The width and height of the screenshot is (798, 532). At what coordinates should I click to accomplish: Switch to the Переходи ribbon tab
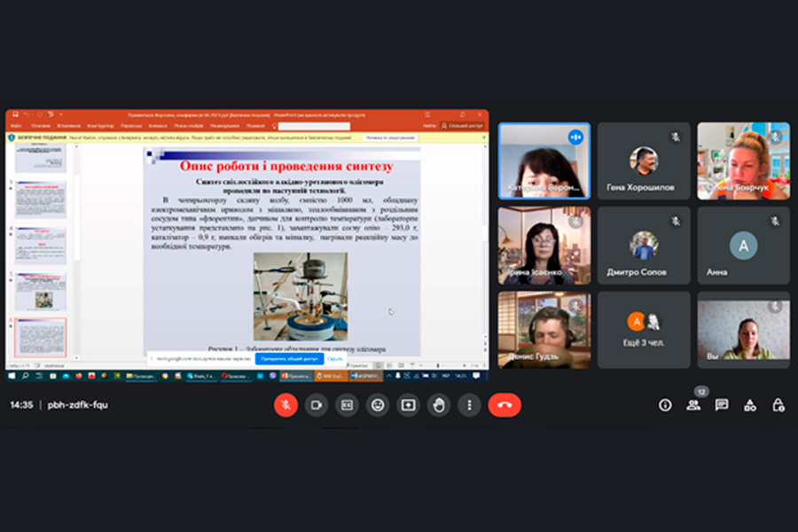coord(131,126)
